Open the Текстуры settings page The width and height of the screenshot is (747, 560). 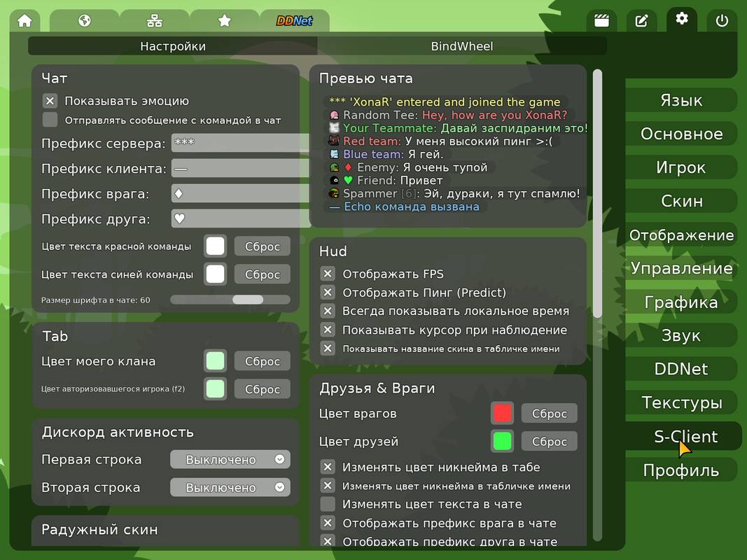tap(681, 402)
